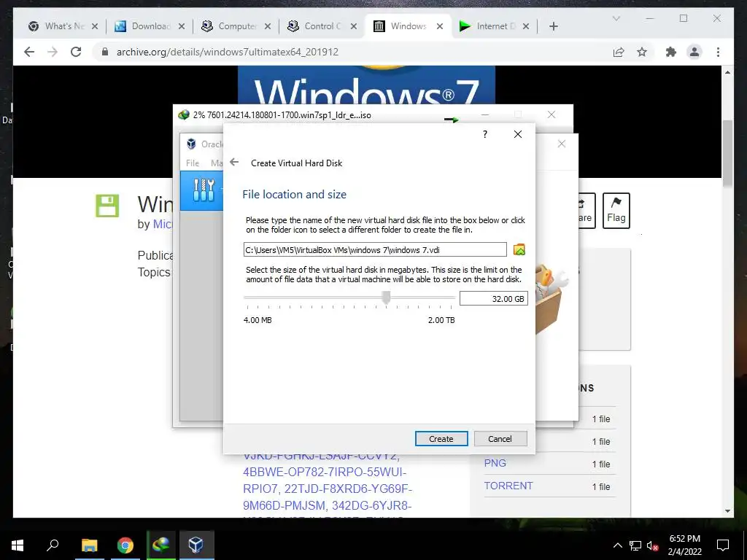Image resolution: width=747 pixels, height=560 pixels.
Task: Open a new browser tab
Action: click(553, 26)
